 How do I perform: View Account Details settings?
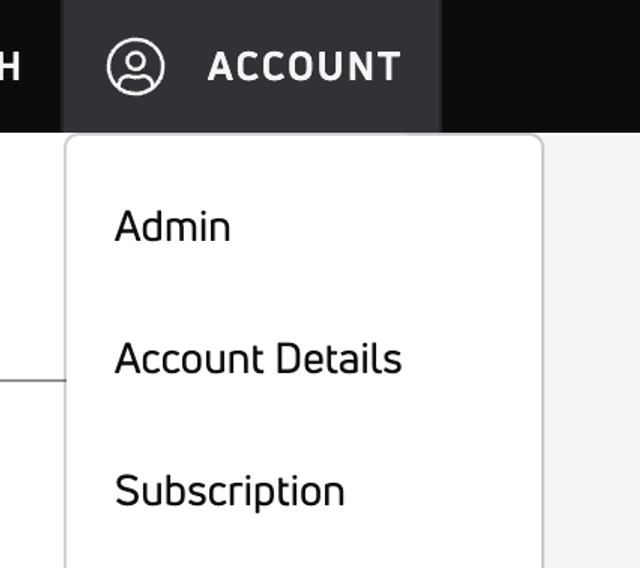(x=258, y=359)
